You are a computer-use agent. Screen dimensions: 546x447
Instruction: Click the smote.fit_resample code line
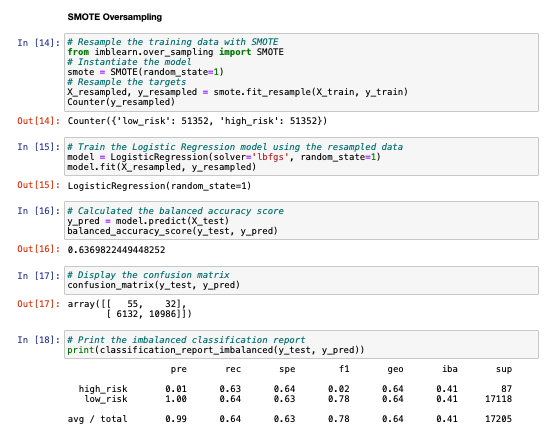point(237,92)
